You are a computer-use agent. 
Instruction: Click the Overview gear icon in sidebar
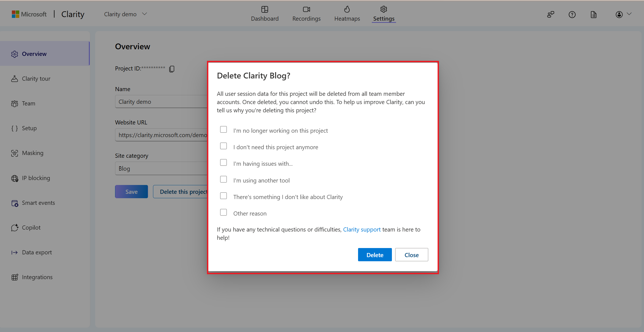[15, 54]
